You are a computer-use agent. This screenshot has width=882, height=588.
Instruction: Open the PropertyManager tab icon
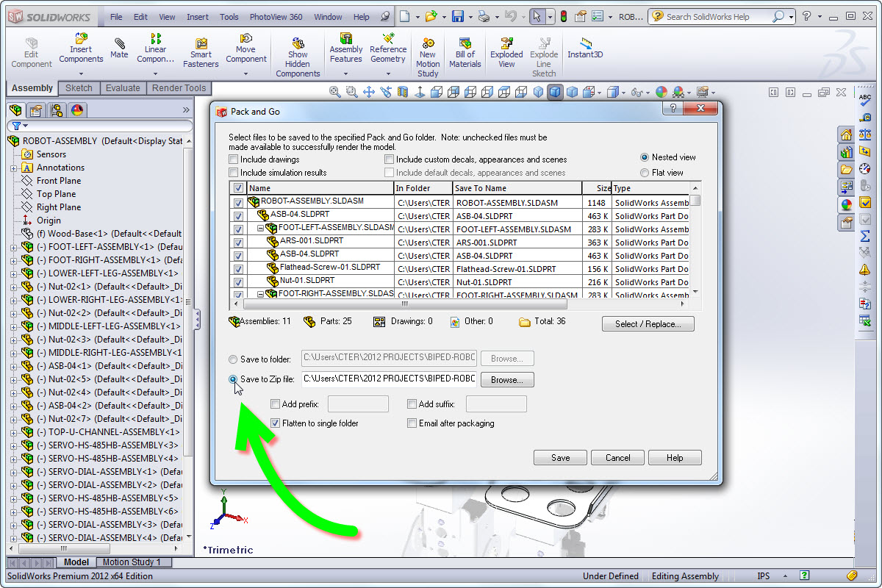[x=36, y=110]
